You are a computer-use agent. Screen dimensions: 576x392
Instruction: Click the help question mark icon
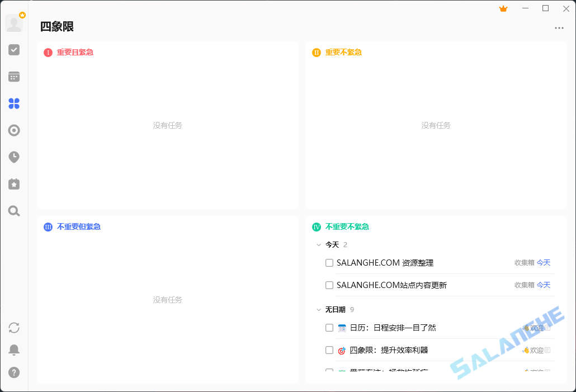[13, 372]
